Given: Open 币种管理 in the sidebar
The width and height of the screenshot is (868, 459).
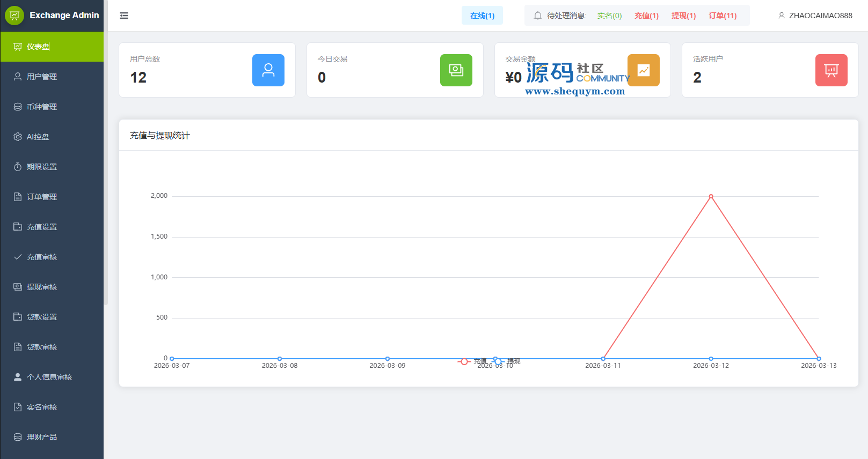Looking at the screenshot, I should pos(42,107).
